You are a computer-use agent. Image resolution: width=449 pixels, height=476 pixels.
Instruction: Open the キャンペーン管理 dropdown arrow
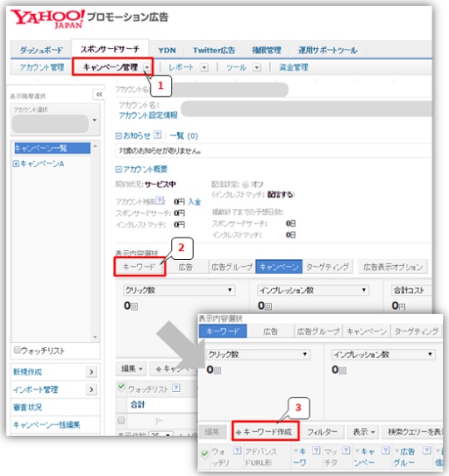(x=147, y=67)
